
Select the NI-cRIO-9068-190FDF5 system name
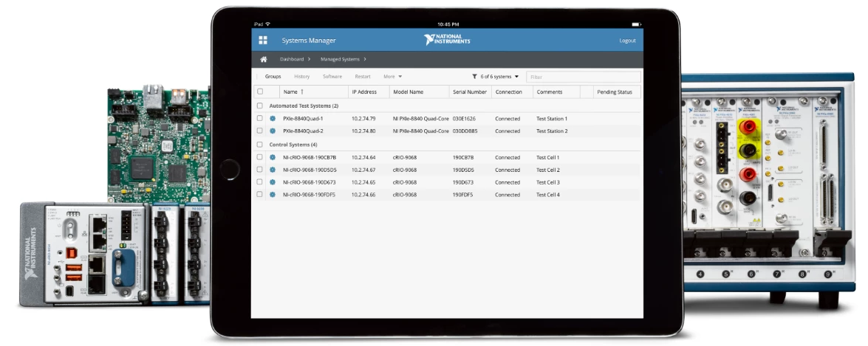[x=309, y=195]
